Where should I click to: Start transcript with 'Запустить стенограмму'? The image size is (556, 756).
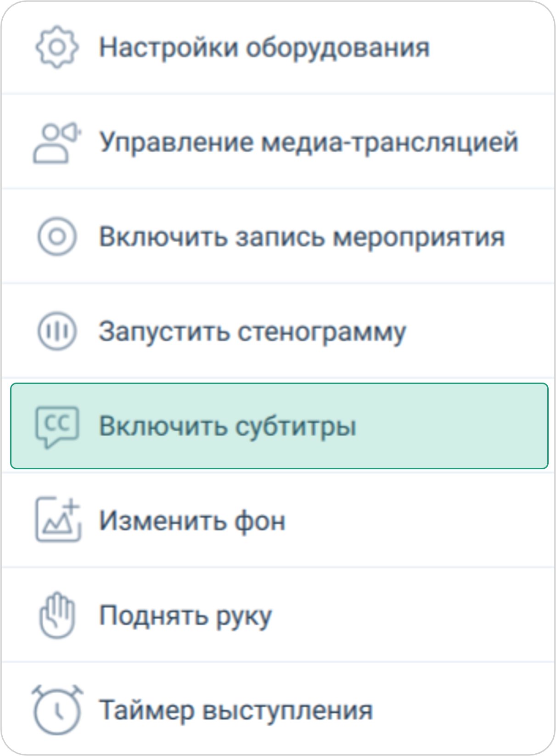253,330
